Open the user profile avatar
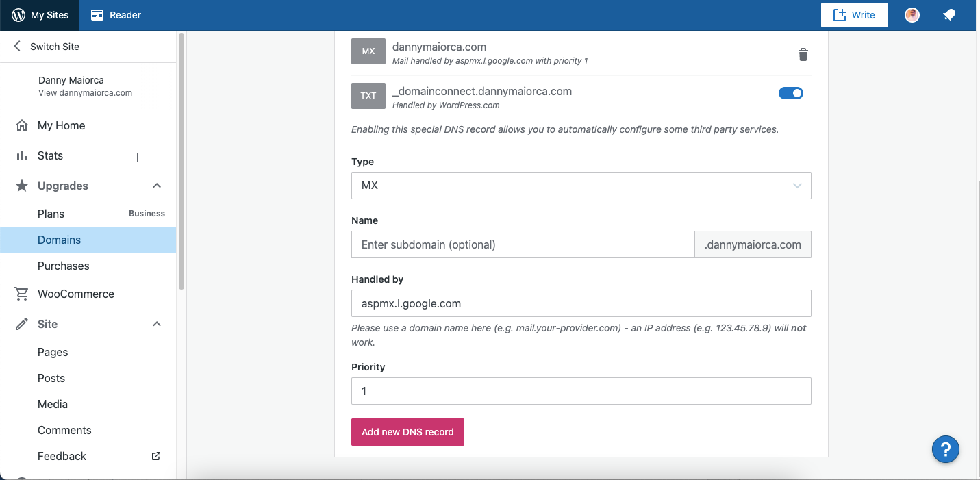Image resolution: width=980 pixels, height=480 pixels. [912, 15]
